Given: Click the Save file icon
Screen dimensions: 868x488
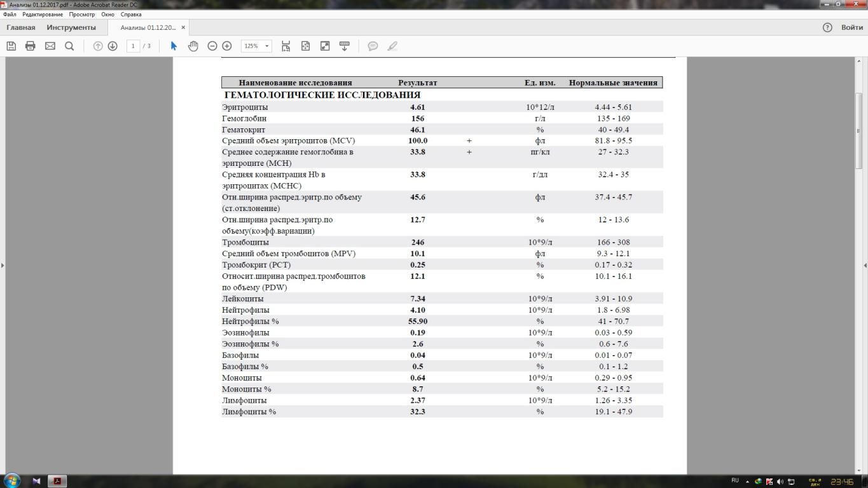Looking at the screenshot, I should click(11, 46).
